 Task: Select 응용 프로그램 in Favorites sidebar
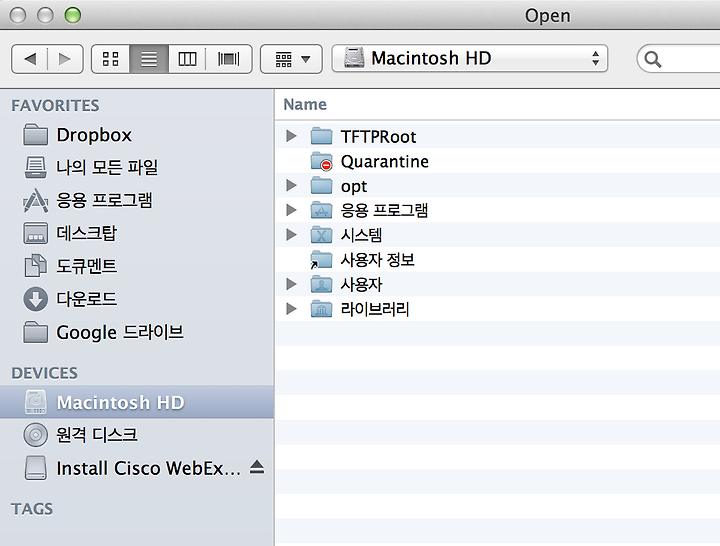coord(137,201)
